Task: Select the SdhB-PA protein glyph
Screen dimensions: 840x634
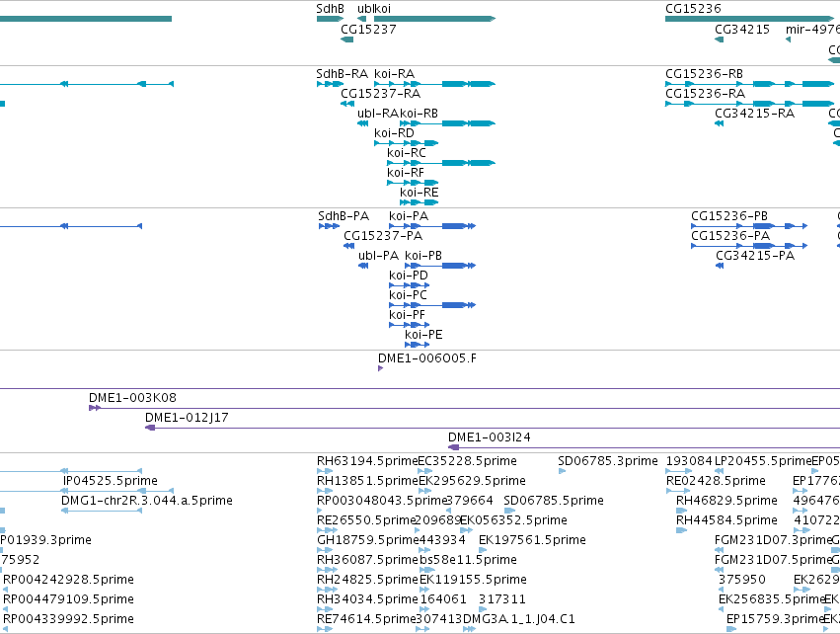Action: 329,226
